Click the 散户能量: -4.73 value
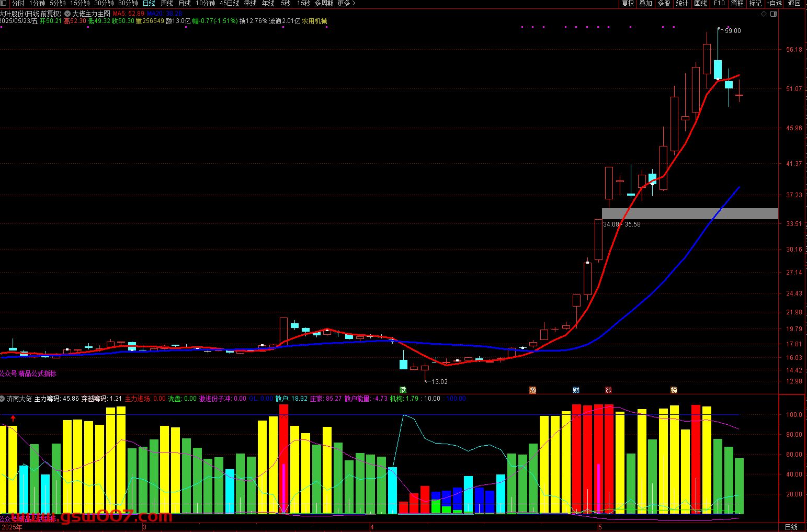 [366, 399]
